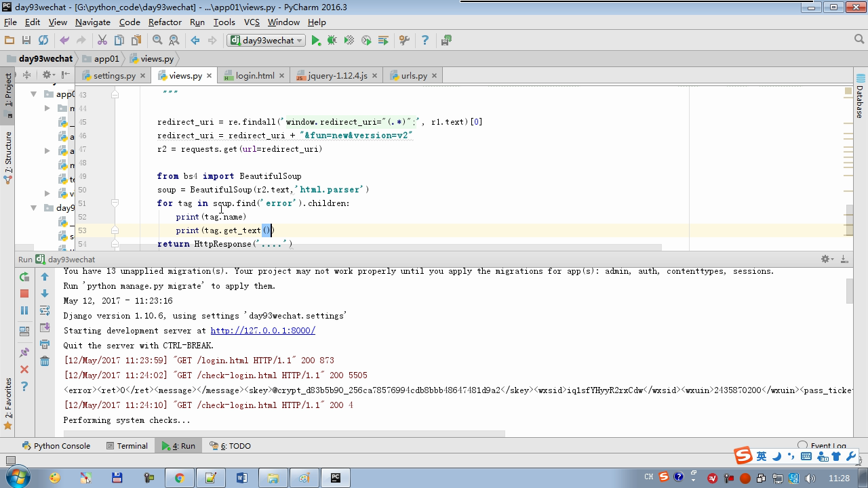Viewport: 868px width, 488px height.
Task: Click the editor vertical scrollbar thumb
Action: click(848, 220)
